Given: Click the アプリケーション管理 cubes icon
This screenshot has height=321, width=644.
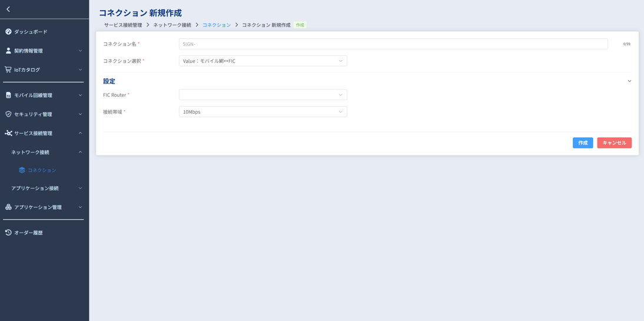Looking at the screenshot, I should pyautogui.click(x=8, y=207).
